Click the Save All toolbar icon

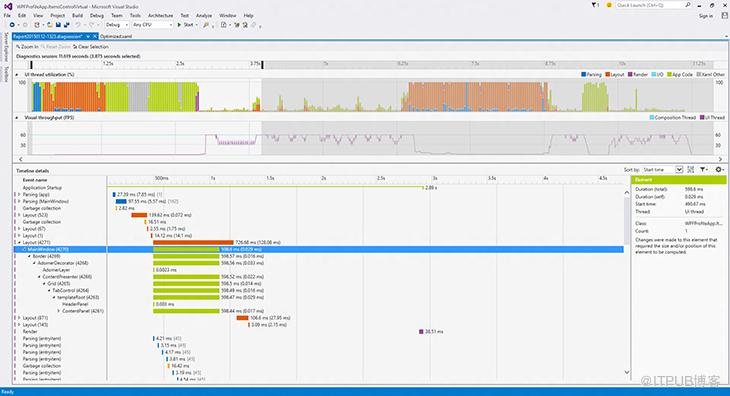[67, 25]
